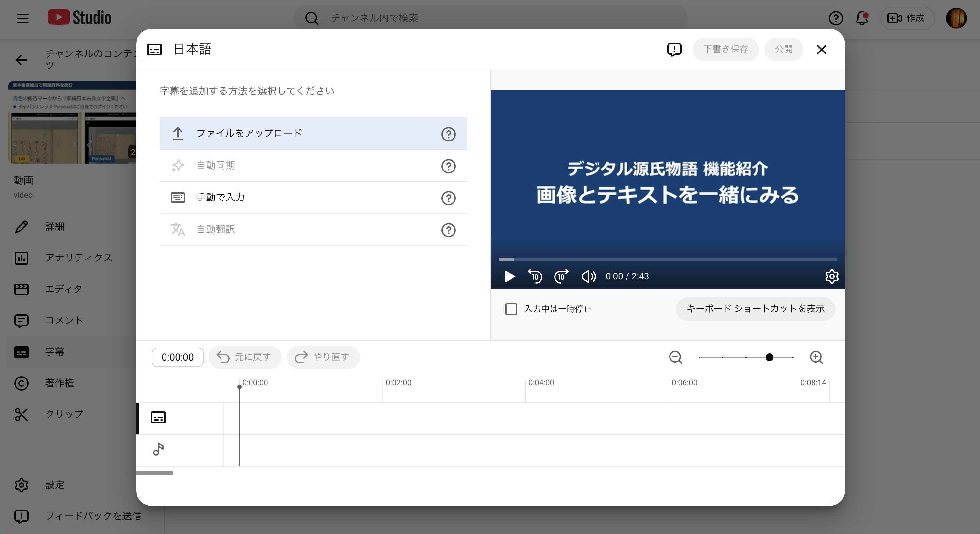Zoom out the subtitle timeline
This screenshot has height=534, width=980.
(x=675, y=357)
